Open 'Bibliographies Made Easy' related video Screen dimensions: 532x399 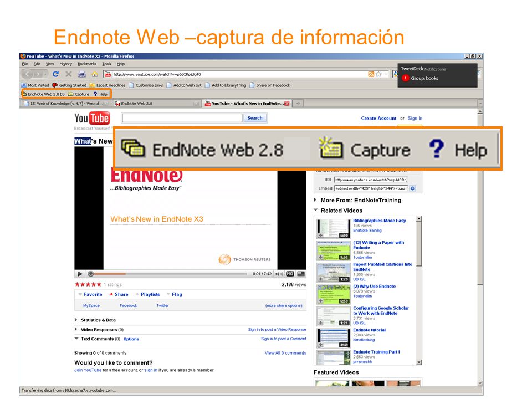click(x=379, y=221)
